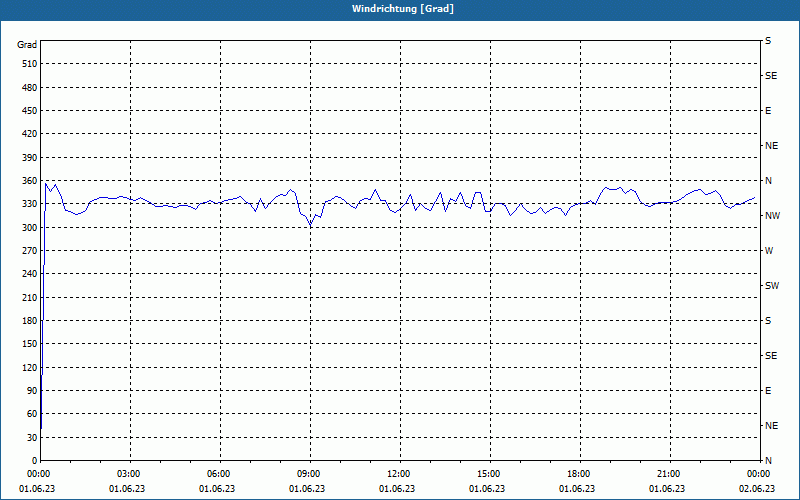Click the 00:00 label at the chart's start
The height and width of the screenshot is (500, 800).
tap(38, 474)
